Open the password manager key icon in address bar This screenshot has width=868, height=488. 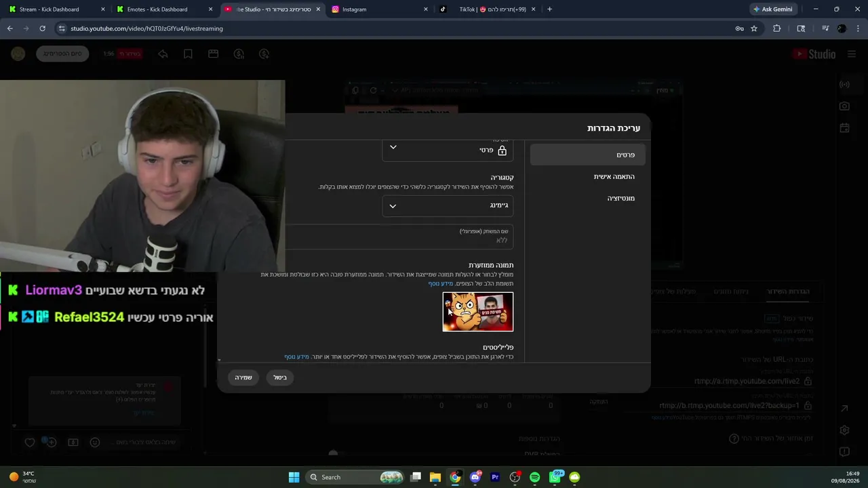click(x=739, y=28)
